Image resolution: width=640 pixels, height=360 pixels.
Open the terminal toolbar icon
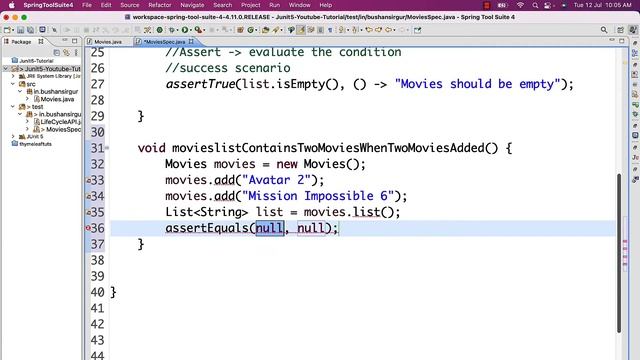click(42, 30)
